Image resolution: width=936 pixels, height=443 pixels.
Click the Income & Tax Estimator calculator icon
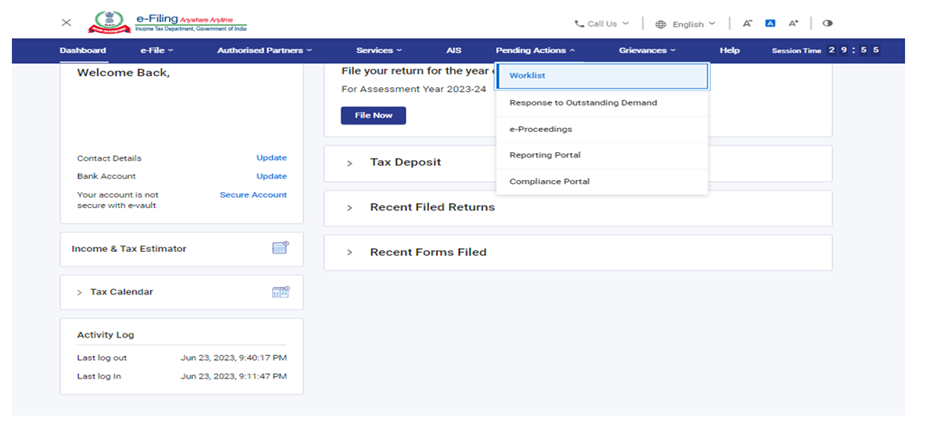[x=280, y=248]
